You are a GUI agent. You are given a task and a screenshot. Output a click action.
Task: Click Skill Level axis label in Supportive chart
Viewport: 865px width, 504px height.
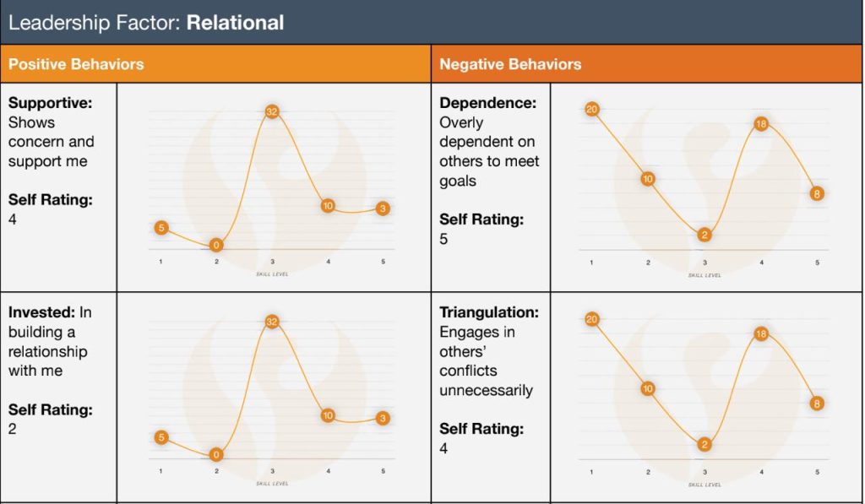[272, 274]
